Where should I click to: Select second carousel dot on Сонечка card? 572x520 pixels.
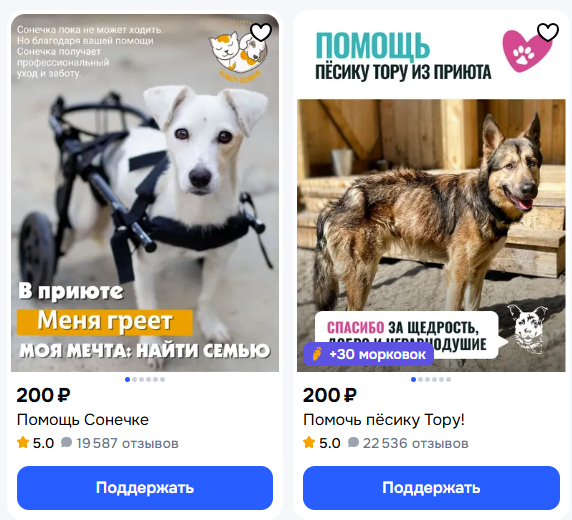[135, 380]
